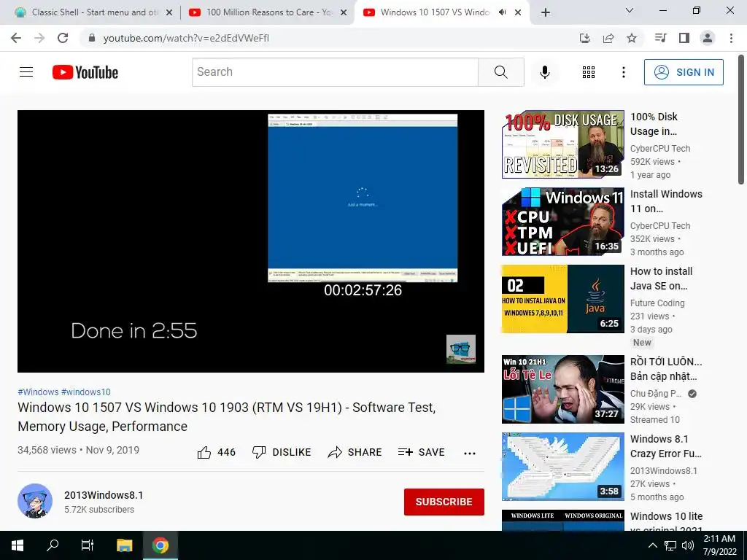Open the YouTube apps grid
Screen dimensions: 747x560
pyautogui.click(x=589, y=72)
